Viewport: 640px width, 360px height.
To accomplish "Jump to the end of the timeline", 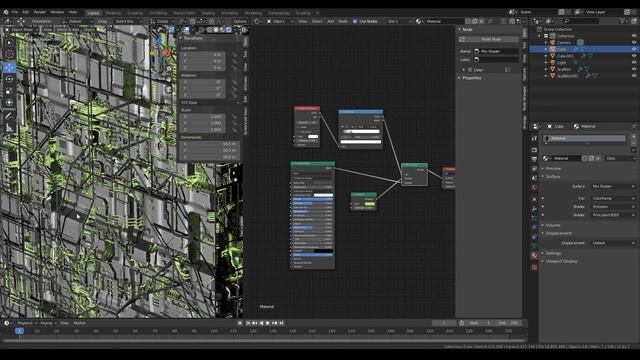I will tap(281, 323).
